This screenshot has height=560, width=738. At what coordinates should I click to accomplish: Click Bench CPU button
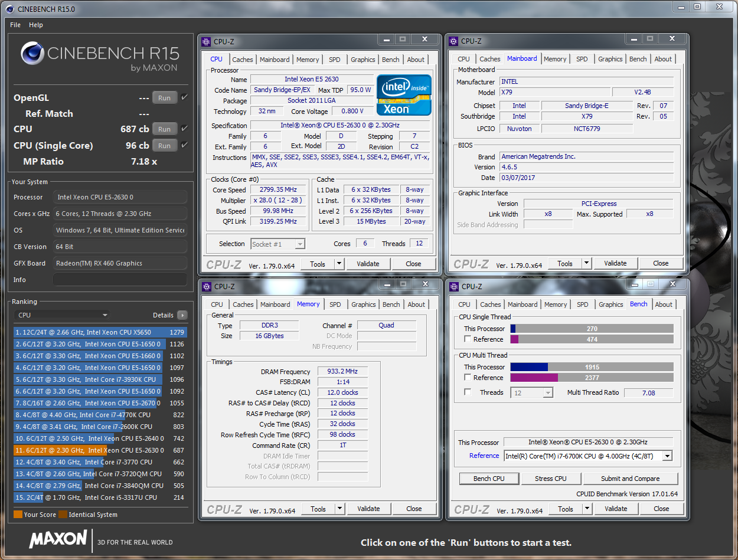(489, 479)
